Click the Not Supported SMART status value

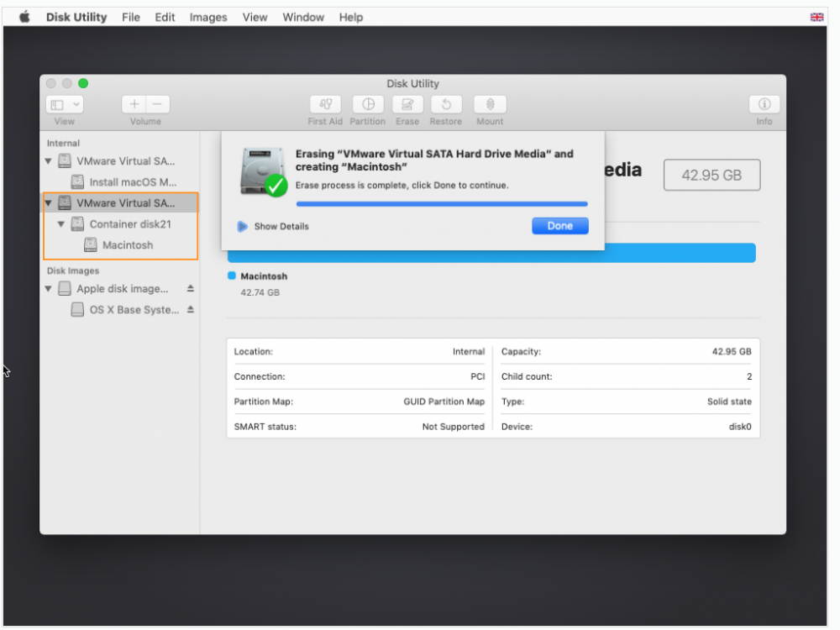pyautogui.click(x=454, y=427)
